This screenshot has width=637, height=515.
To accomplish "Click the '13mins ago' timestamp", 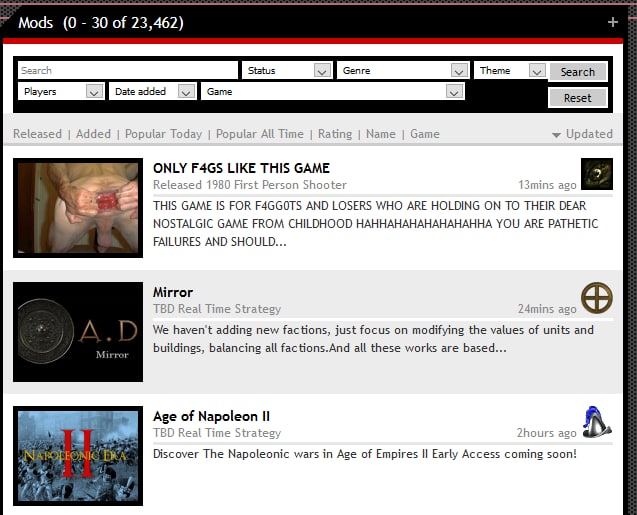I will (x=547, y=185).
